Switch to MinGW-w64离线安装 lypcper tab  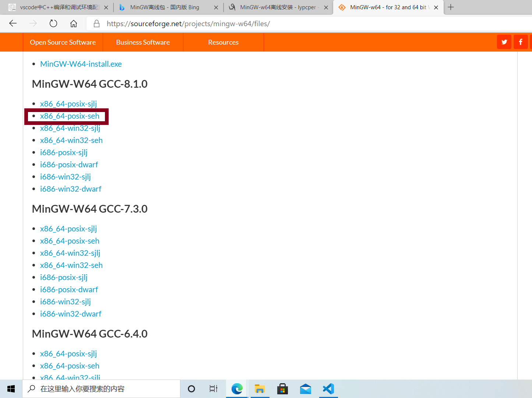pyautogui.click(x=278, y=7)
